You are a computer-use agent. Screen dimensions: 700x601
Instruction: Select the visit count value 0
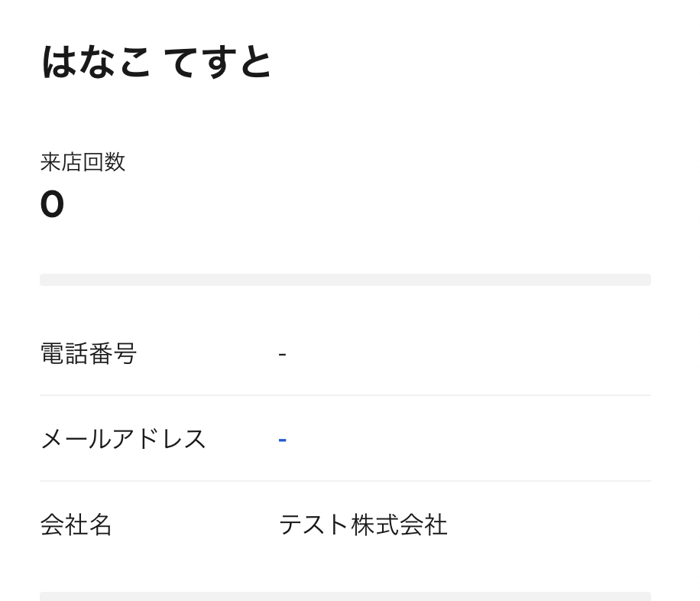click(52, 205)
